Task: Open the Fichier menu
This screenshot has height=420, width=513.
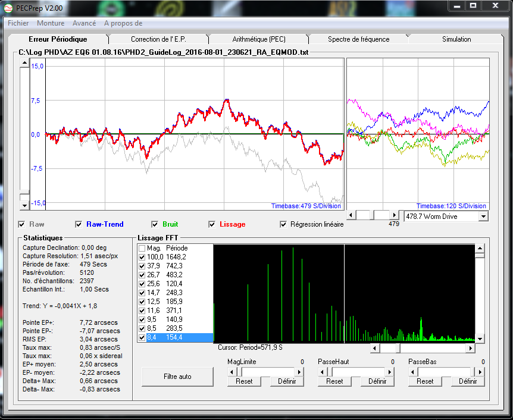Action: click(18, 23)
